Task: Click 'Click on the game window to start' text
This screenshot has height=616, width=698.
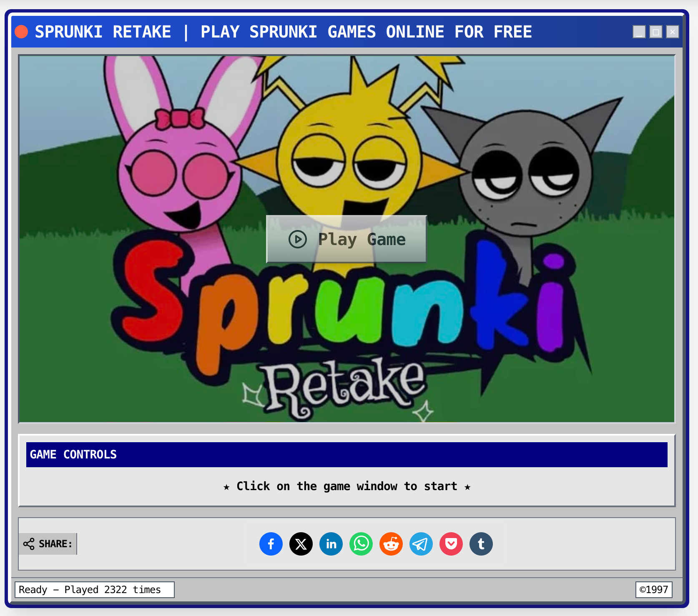Action: point(347,486)
